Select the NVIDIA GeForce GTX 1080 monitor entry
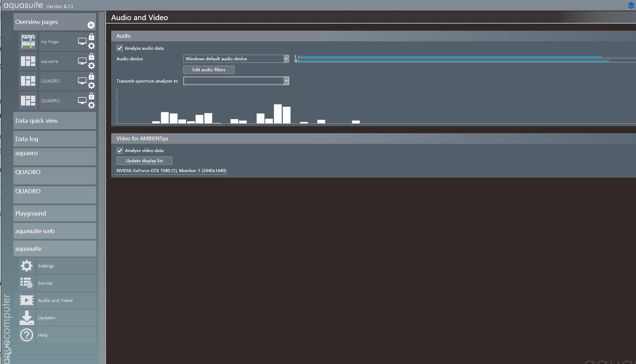This screenshot has height=364, width=636. (x=171, y=171)
